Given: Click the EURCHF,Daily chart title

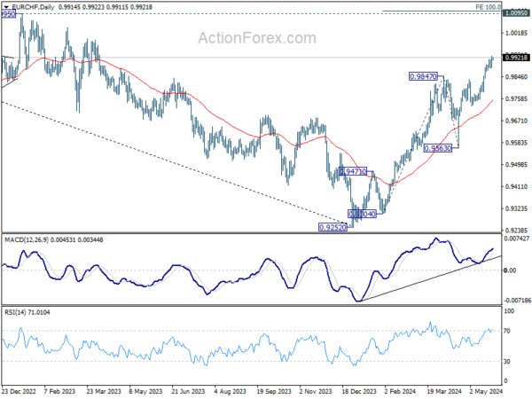Looking at the screenshot, I should [34, 7].
